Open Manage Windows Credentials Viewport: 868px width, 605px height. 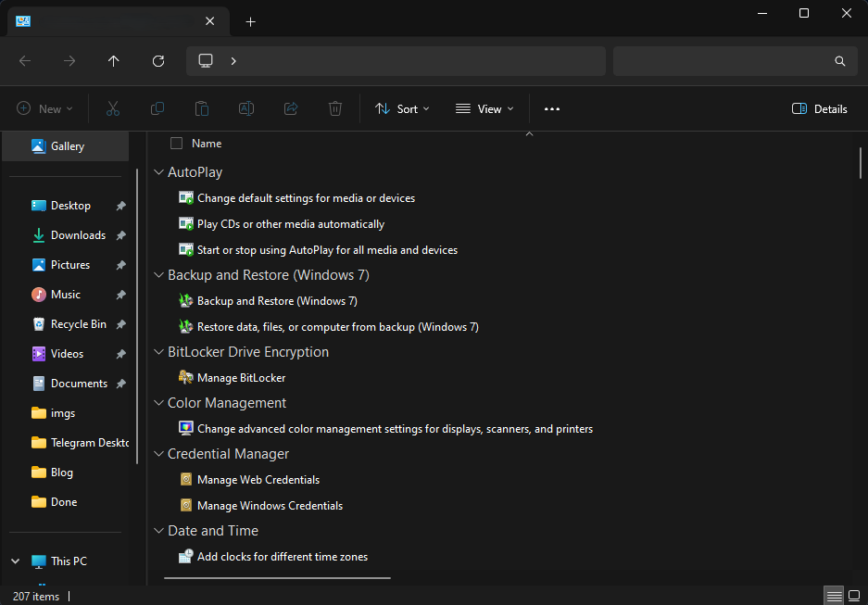(261, 506)
